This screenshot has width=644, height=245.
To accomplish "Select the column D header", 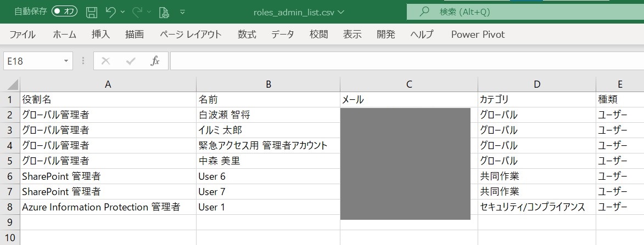I will 537,84.
